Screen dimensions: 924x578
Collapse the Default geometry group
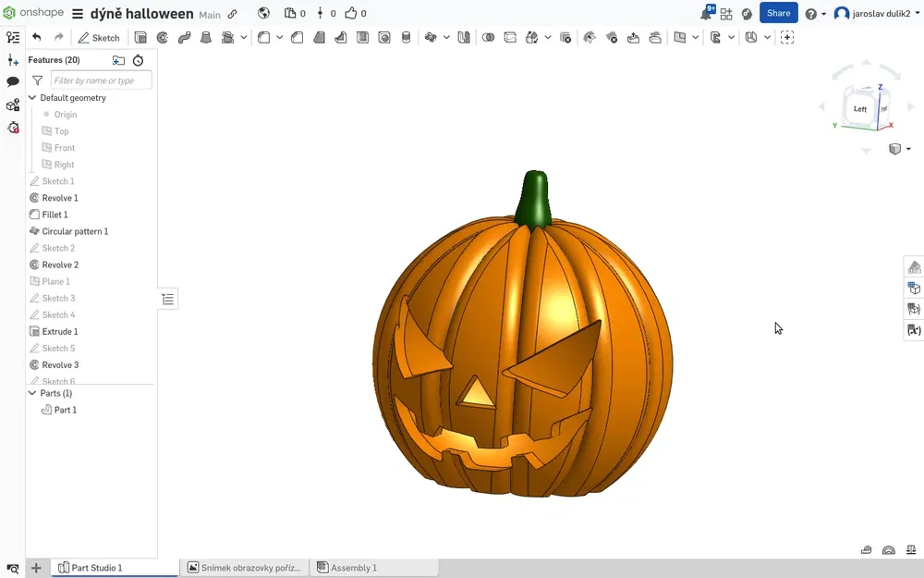pyautogui.click(x=31, y=97)
